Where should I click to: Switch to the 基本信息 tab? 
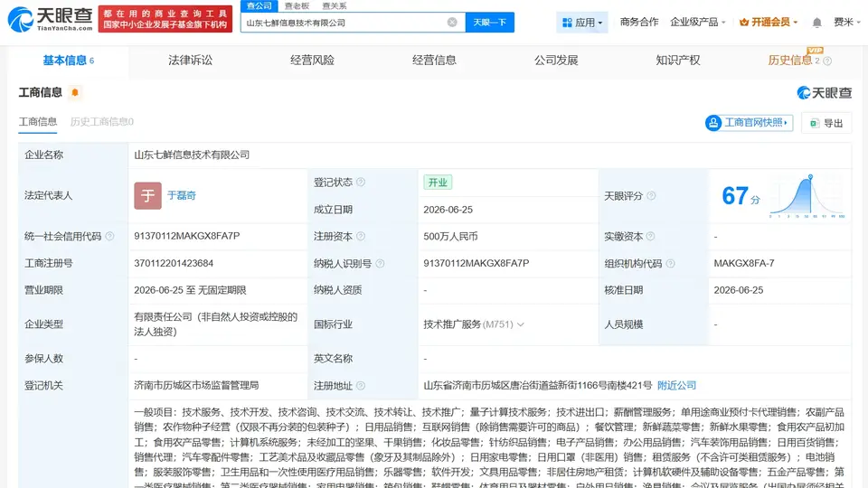[68, 61]
